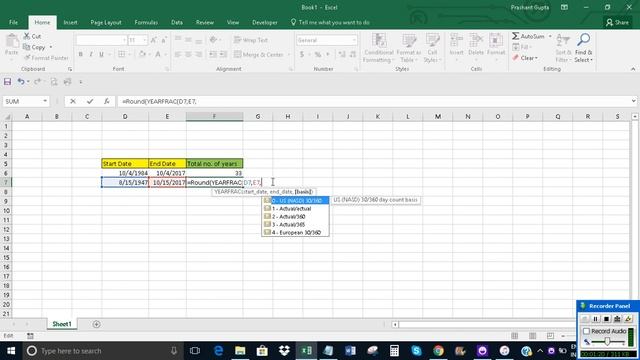Adjust Recorder Panel volume slider
640x360 pixels.
pos(607,341)
